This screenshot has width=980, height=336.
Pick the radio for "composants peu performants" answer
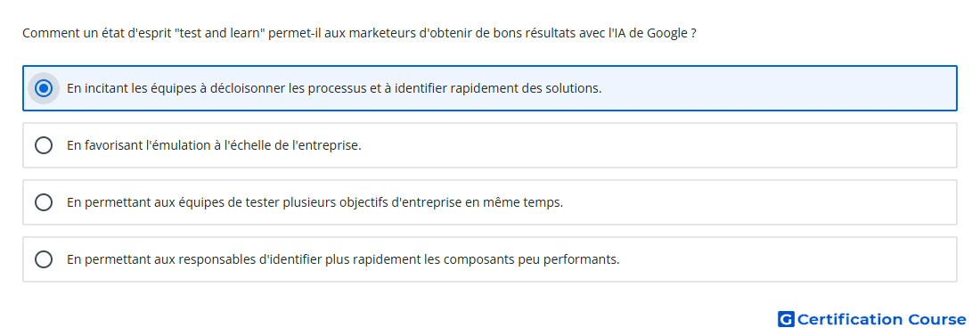tap(44, 259)
